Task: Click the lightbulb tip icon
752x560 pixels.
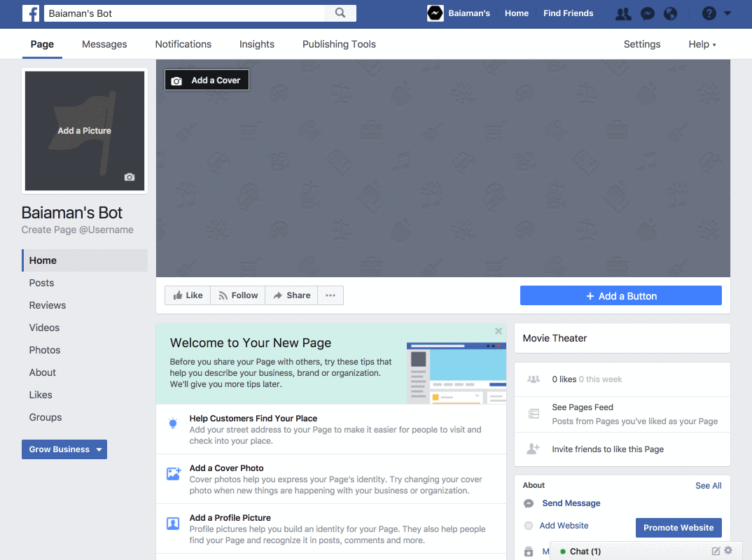Action: (173, 423)
